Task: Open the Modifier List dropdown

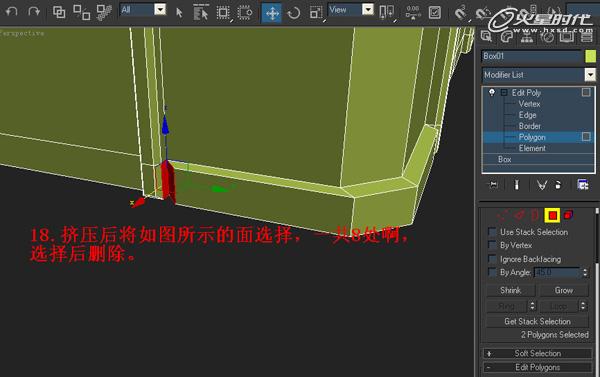Action: [538, 75]
